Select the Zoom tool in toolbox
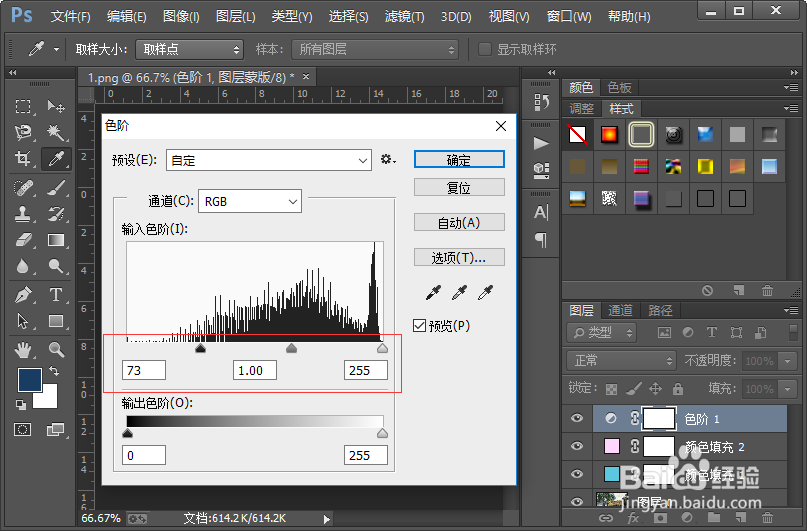 click(x=56, y=350)
